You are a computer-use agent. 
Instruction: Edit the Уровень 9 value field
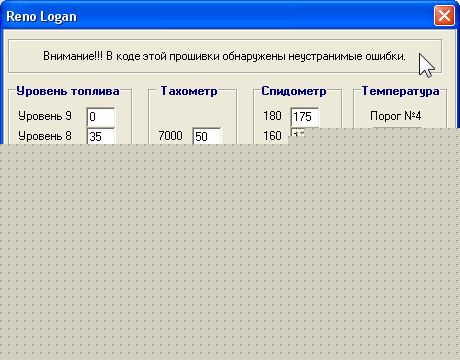coord(101,117)
